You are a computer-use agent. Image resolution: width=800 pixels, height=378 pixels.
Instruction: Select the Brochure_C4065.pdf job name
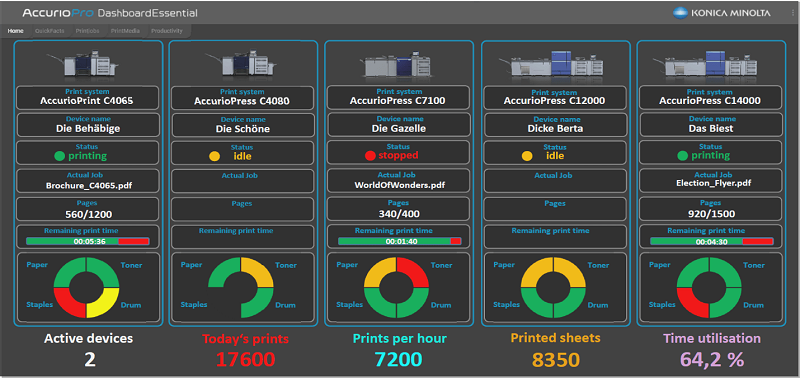pyautogui.click(x=89, y=185)
